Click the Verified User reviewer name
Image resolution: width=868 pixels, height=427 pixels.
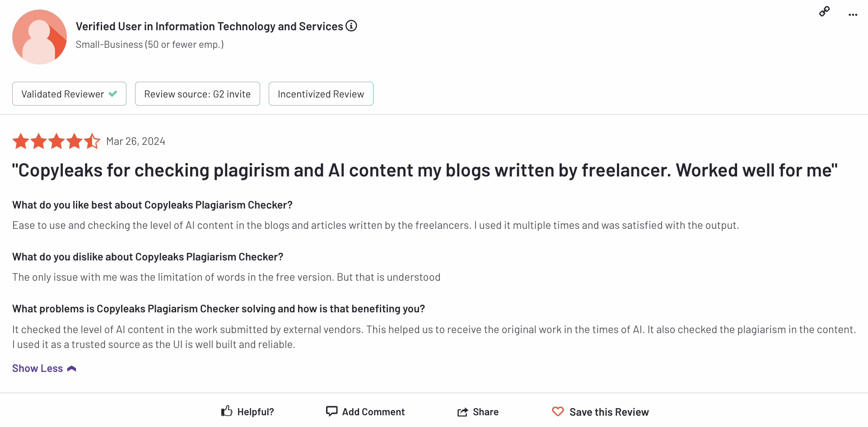209,26
